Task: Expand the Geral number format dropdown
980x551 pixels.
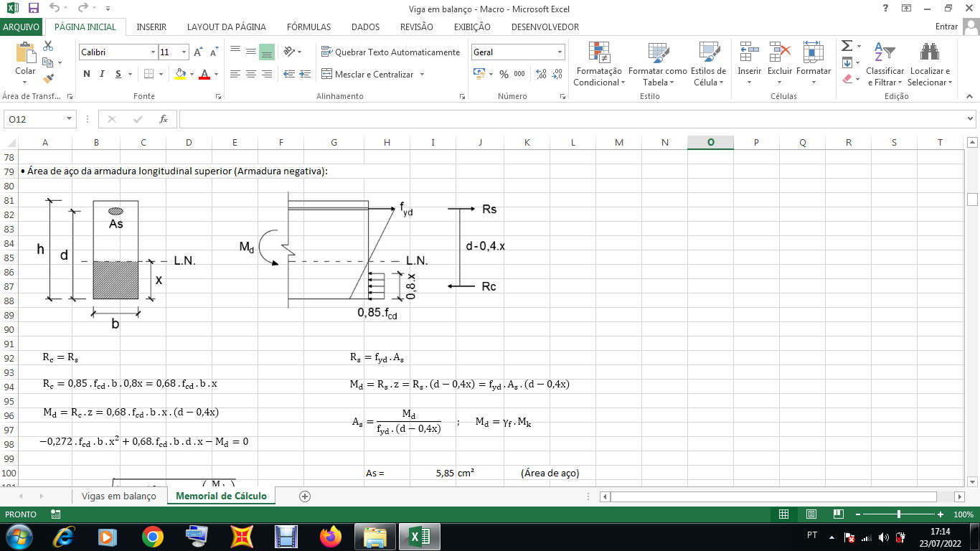Action: (560, 52)
